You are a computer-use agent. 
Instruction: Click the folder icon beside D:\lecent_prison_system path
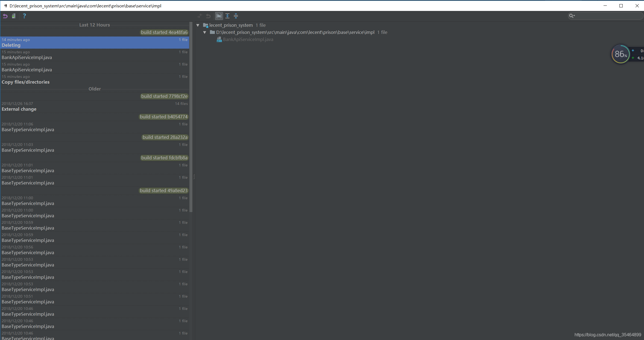point(212,32)
